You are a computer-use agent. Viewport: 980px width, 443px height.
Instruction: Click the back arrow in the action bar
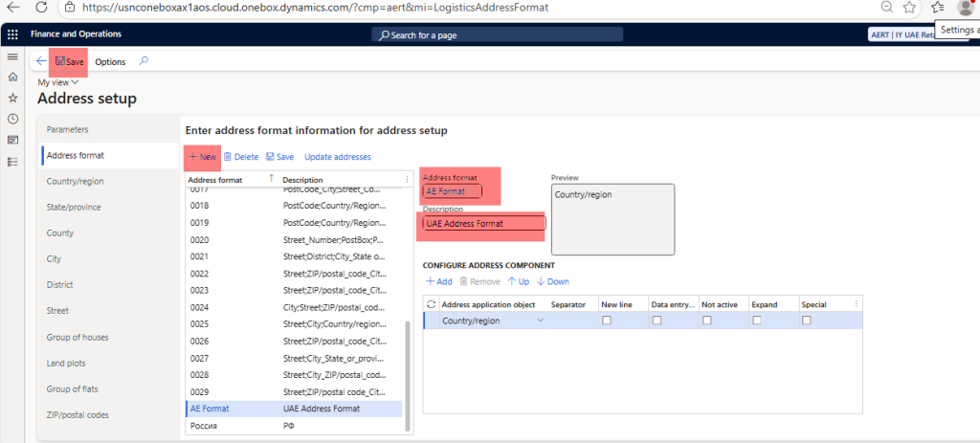(x=40, y=61)
